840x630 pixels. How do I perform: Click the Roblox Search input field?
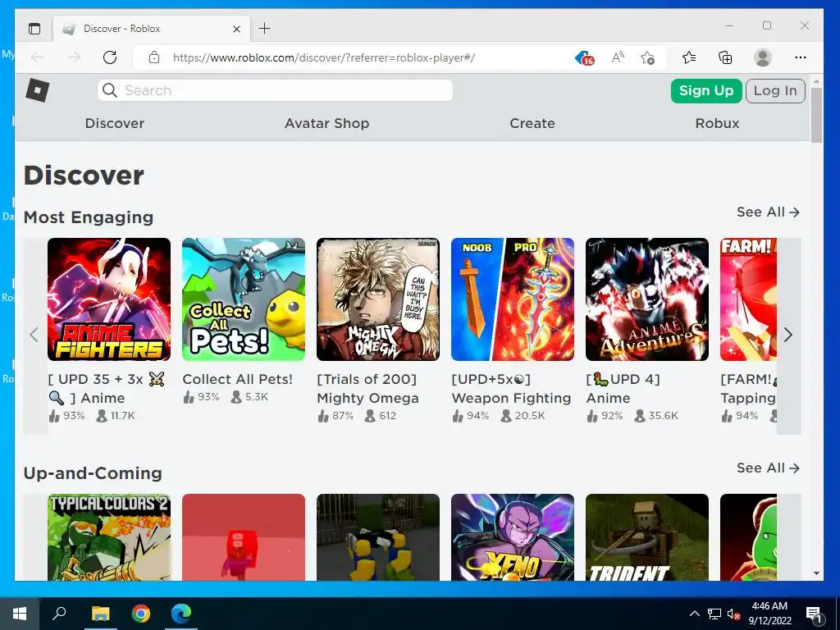[x=276, y=90]
